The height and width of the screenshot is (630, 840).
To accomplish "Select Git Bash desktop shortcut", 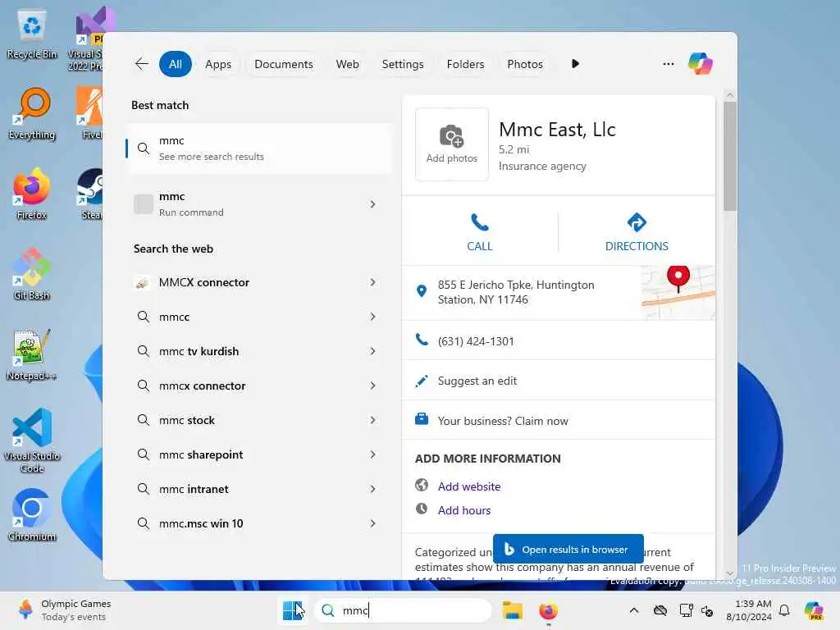I will point(32,274).
